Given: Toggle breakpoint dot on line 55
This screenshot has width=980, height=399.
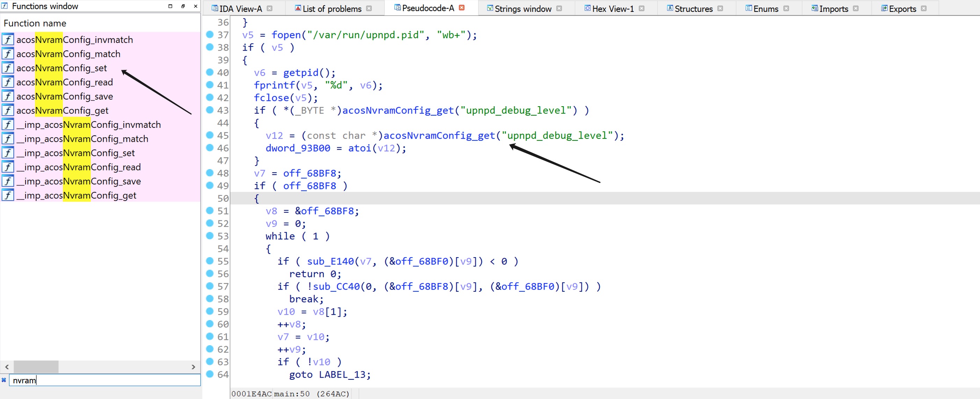Looking at the screenshot, I should coord(210,261).
